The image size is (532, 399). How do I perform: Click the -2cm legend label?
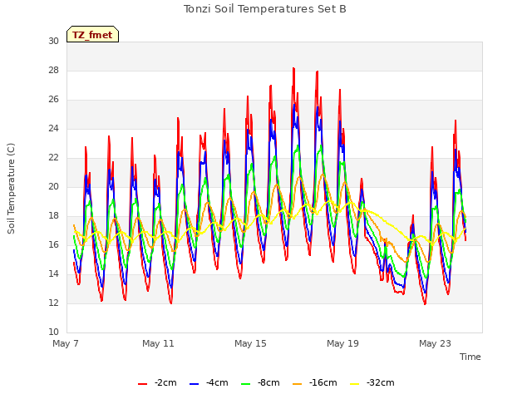(165, 382)
